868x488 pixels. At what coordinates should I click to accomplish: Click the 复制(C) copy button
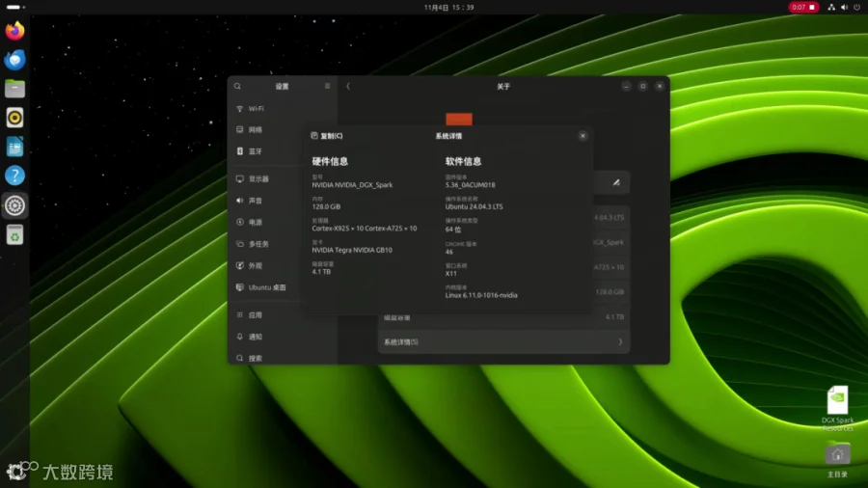(x=327, y=136)
